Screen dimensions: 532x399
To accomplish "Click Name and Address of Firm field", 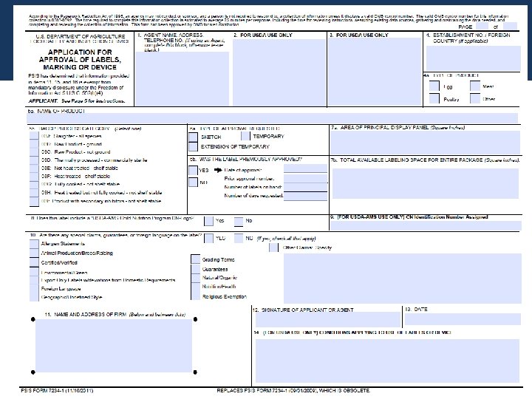I will 114,346.
